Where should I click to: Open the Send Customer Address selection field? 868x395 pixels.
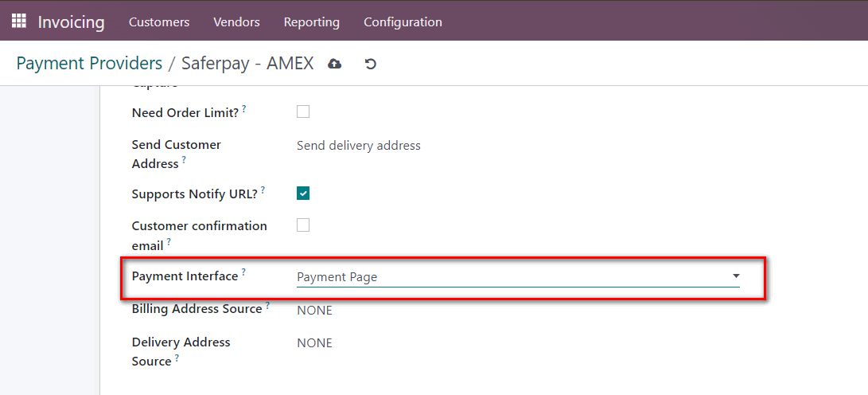pyautogui.click(x=358, y=146)
